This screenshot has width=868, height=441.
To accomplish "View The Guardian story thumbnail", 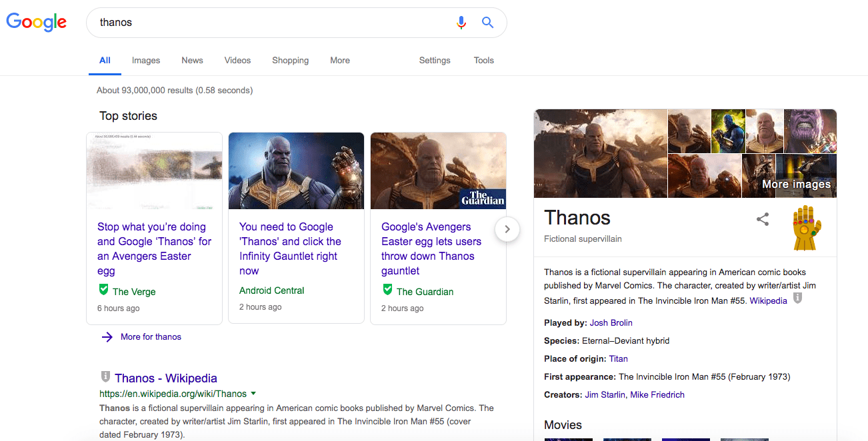I will [x=438, y=171].
